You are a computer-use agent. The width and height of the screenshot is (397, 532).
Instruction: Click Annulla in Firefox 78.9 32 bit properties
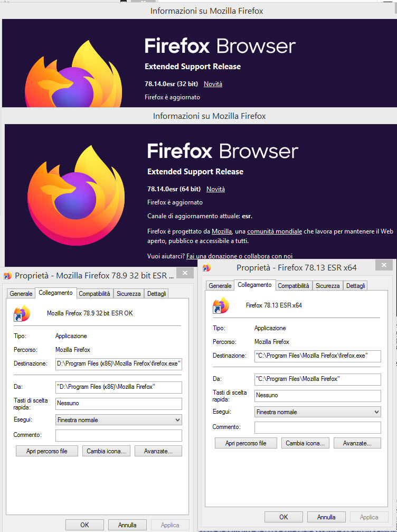[x=127, y=525]
